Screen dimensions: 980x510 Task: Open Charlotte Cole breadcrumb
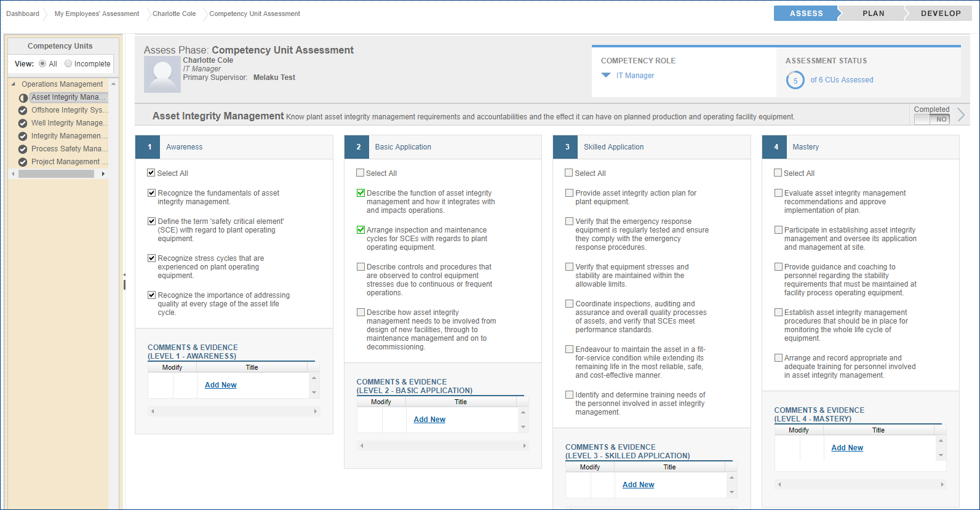click(174, 14)
